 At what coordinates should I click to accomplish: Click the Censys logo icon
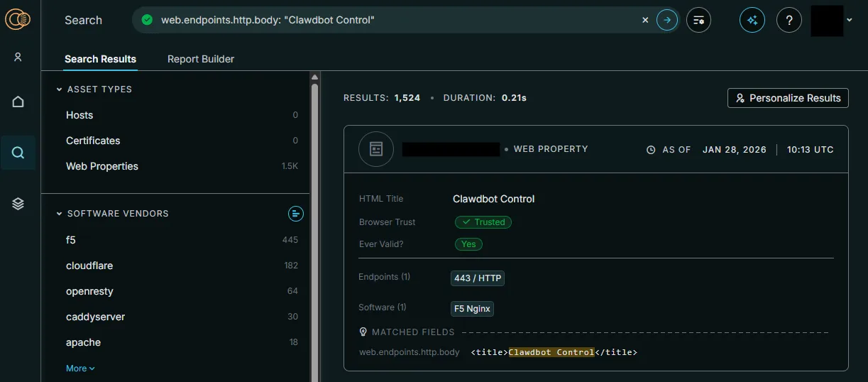coord(18,20)
